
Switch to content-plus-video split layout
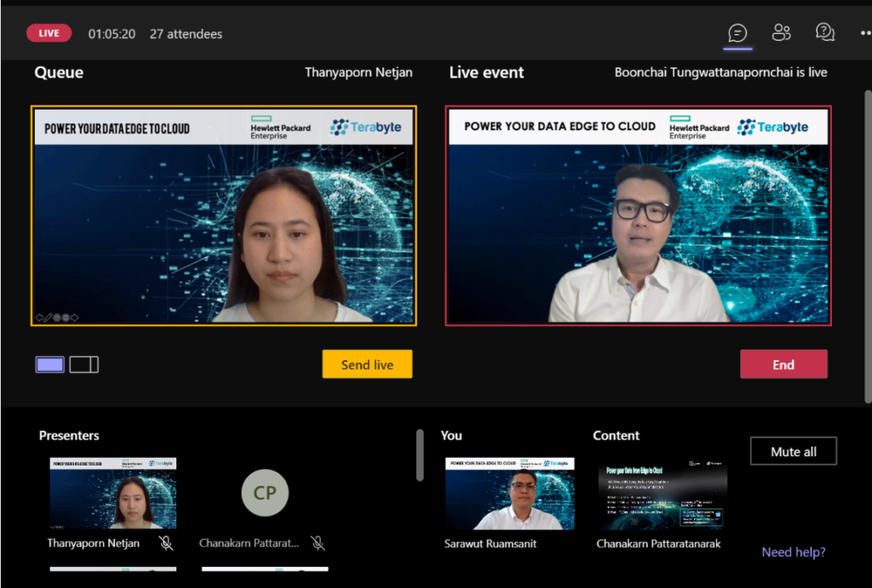click(x=83, y=364)
